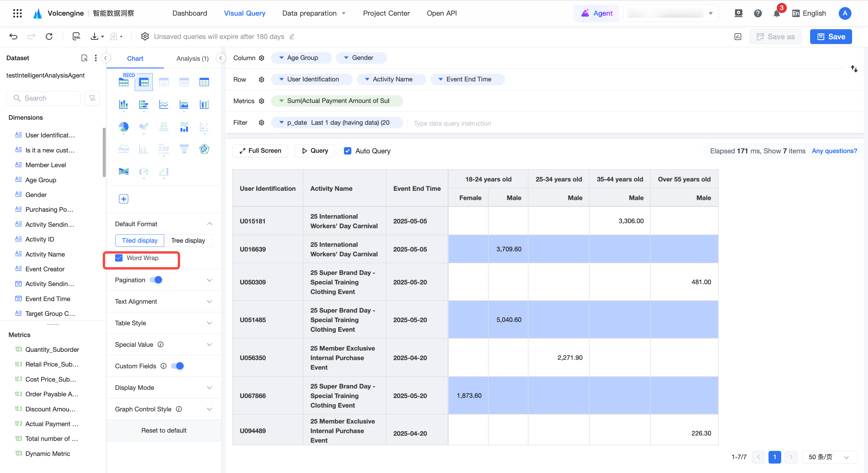The height and width of the screenshot is (473, 868).
Task: Uncheck the Word Wrap checkbox
Action: (119, 258)
